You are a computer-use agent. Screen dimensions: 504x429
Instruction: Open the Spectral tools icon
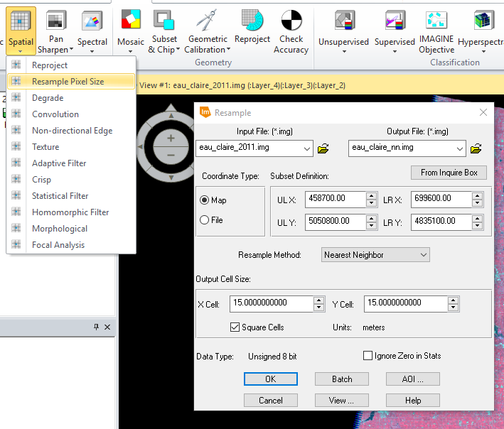click(92, 21)
